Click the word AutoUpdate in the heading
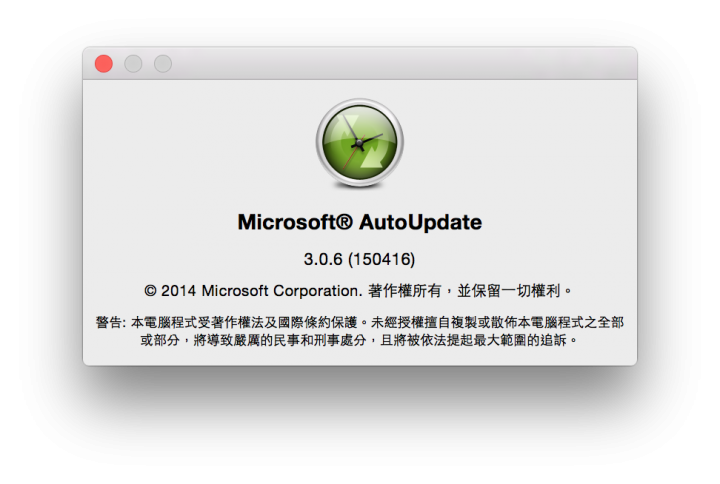Screen dimensions: 720x484 [420, 222]
